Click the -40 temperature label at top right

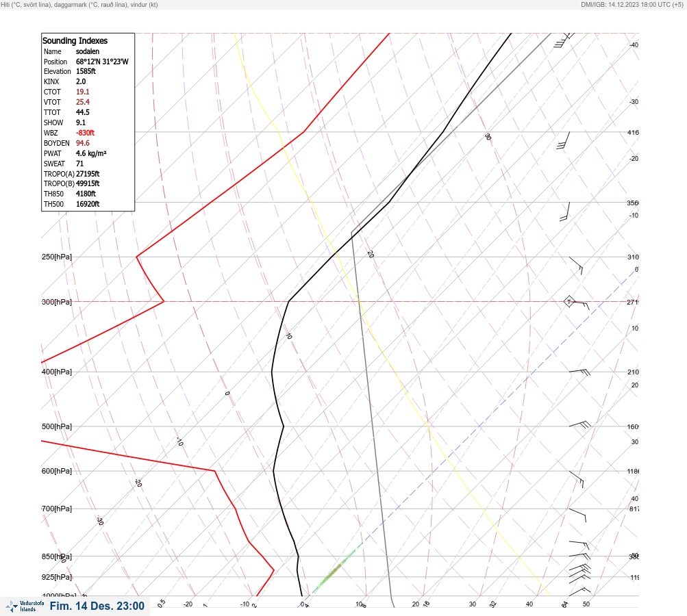[634, 44]
